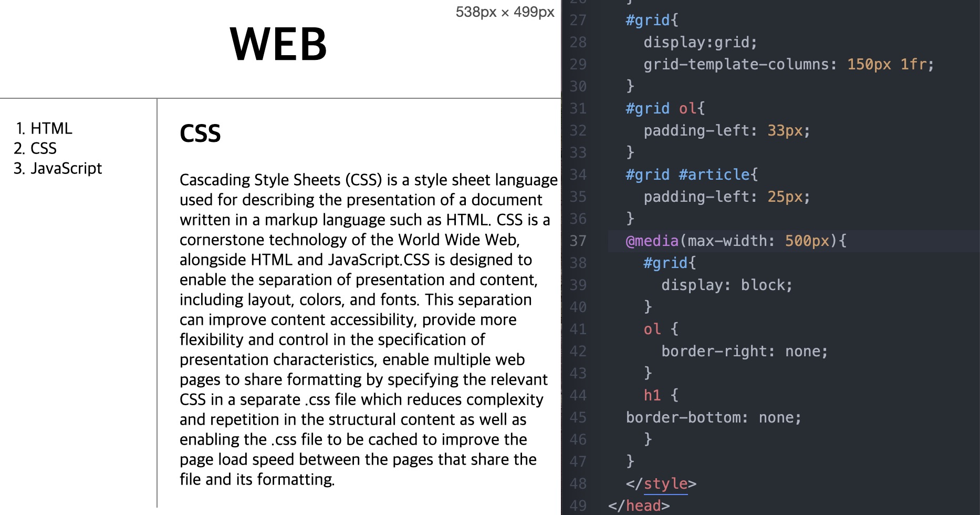Click the "#grid ol{" selector line
The image size is (980, 515).
665,108
